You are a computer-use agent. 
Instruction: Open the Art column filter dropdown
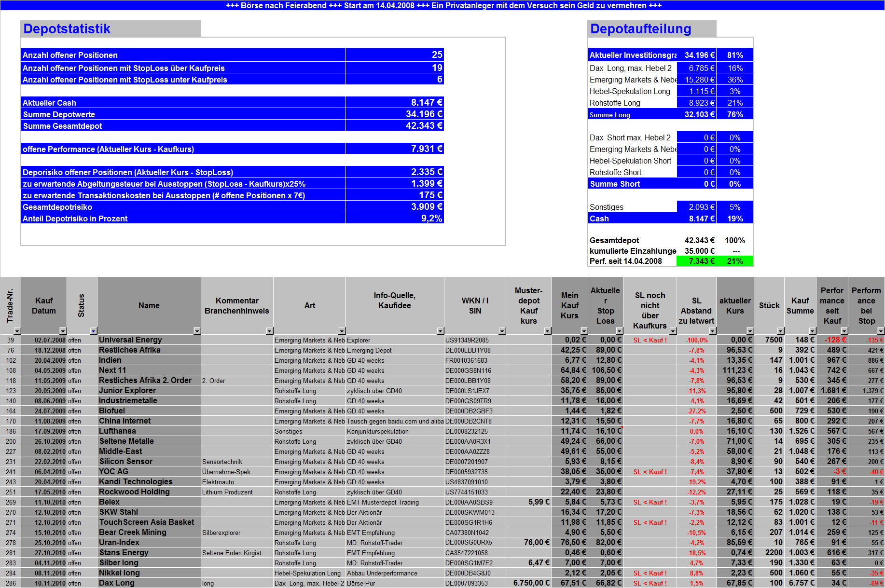click(x=342, y=331)
